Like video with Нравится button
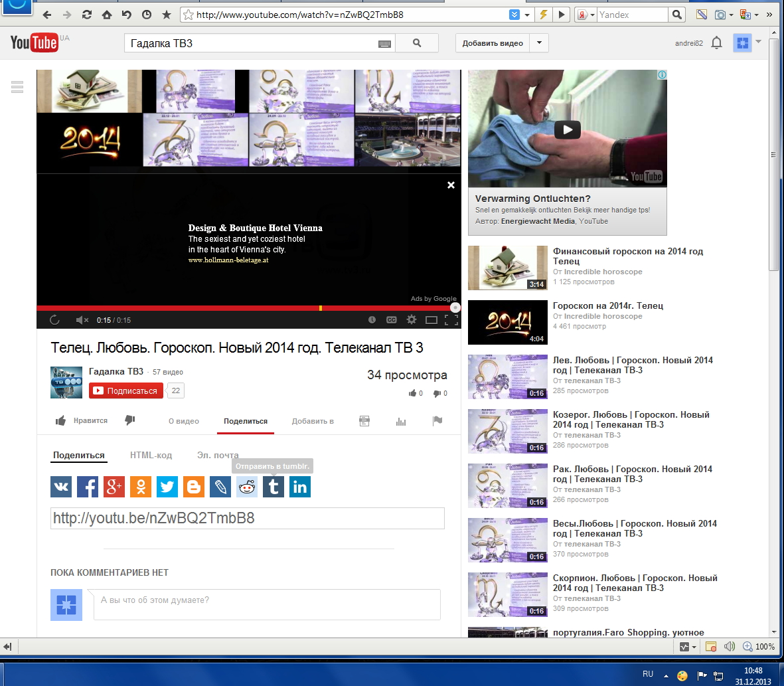 pyautogui.click(x=82, y=420)
